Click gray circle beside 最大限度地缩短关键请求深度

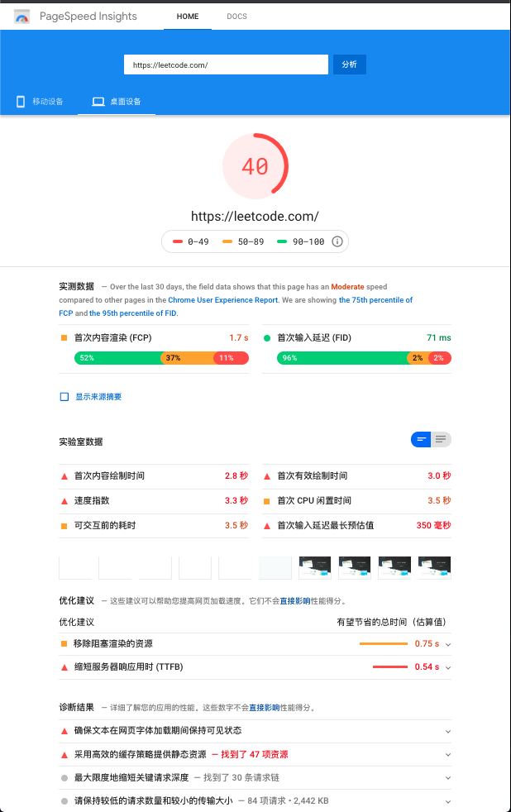(64, 778)
